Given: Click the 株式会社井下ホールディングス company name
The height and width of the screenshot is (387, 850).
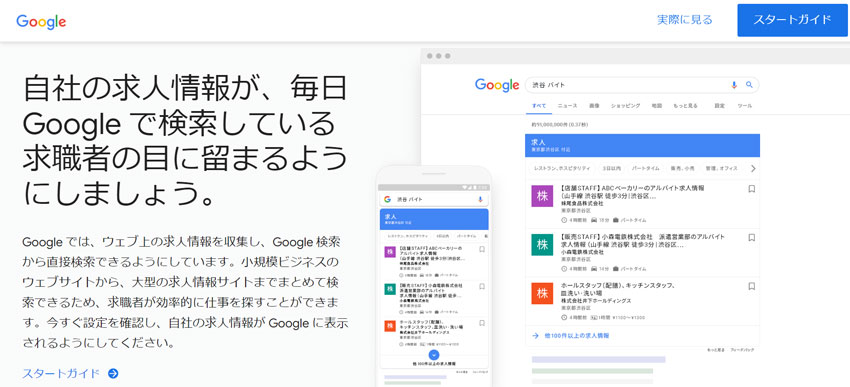Looking at the screenshot, I should 596,301.
